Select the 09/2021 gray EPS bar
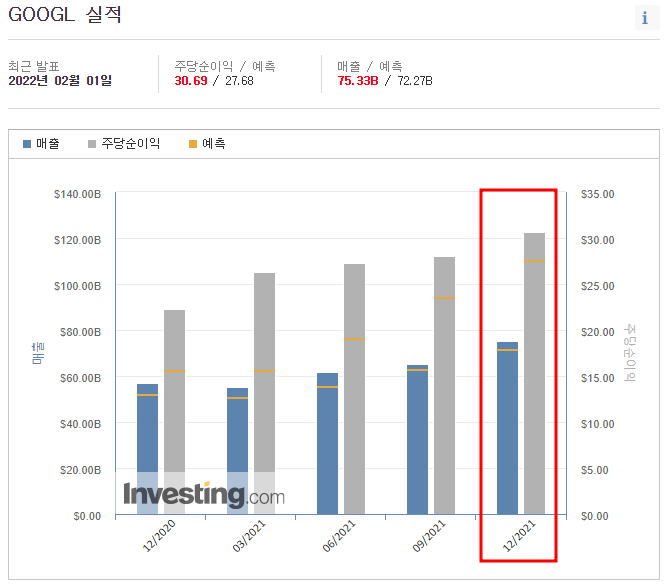666x586 pixels. click(x=445, y=386)
